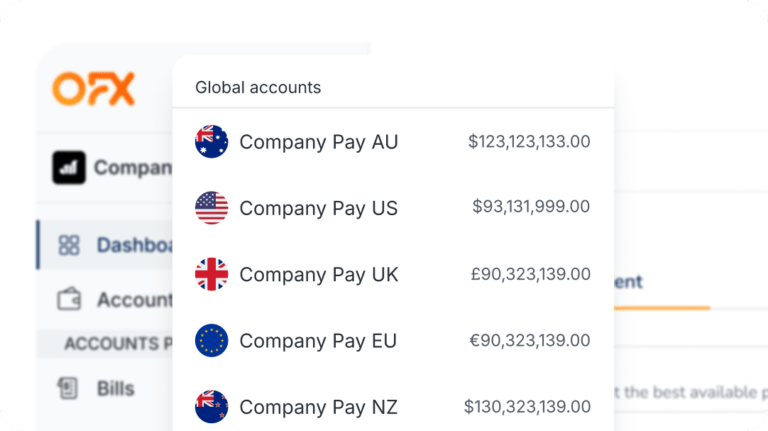Click the Bills document icon

[69, 388]
